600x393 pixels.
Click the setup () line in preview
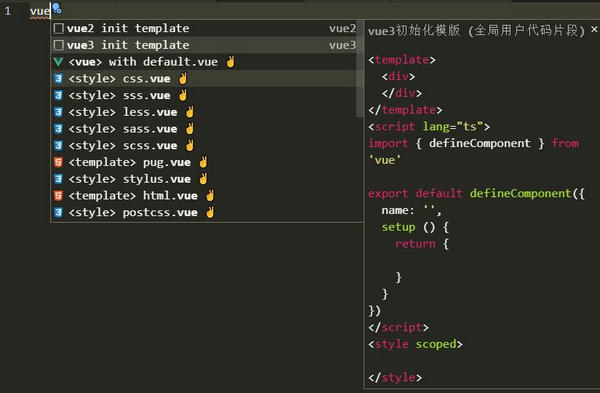point(415,227)
